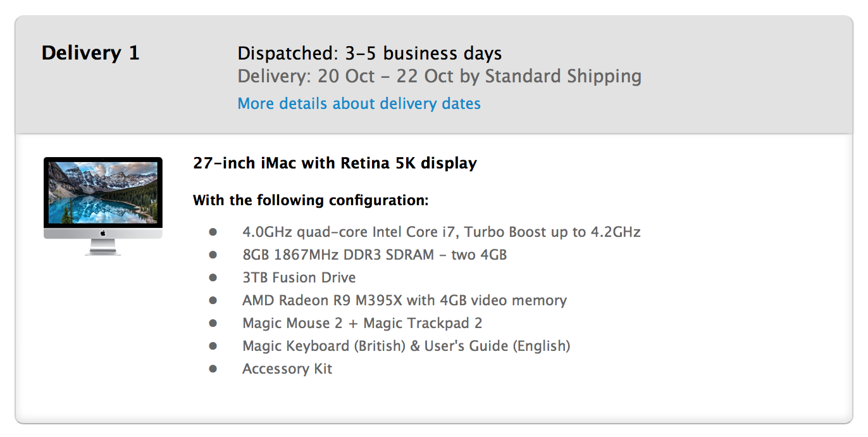This screenshot has height=437, width=868.
Task: Select the 8GB 1867MHz DDR3 SDRAM line
Action: (375, 255)
